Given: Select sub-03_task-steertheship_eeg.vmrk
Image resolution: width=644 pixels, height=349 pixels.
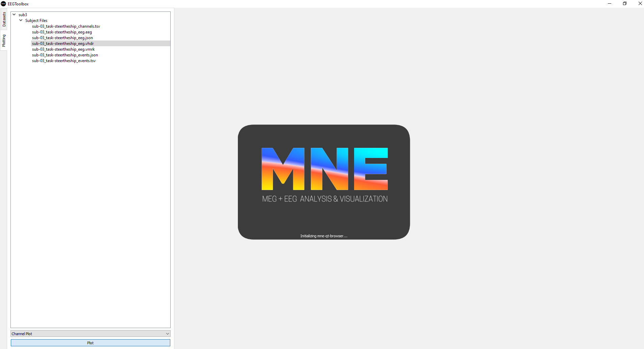Looking at the screenshot, I should pos(63,49).
